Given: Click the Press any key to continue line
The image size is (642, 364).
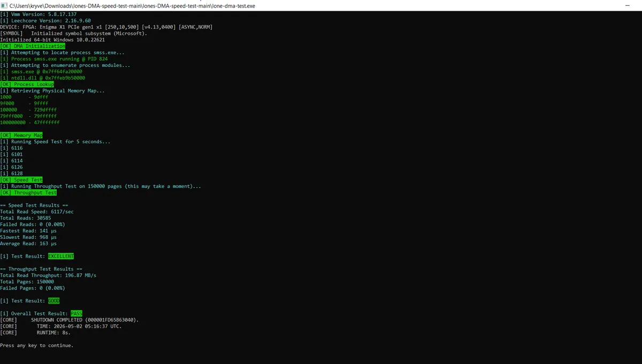Looking at the screenshot, I should pyautogui.click(x=37, y=346).
